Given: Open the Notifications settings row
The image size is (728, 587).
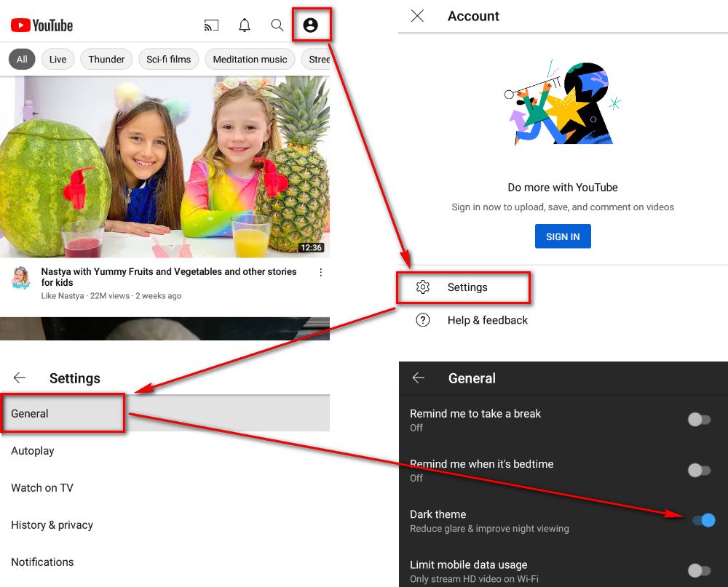Looking at the screenshot, I should coord(165,562).
